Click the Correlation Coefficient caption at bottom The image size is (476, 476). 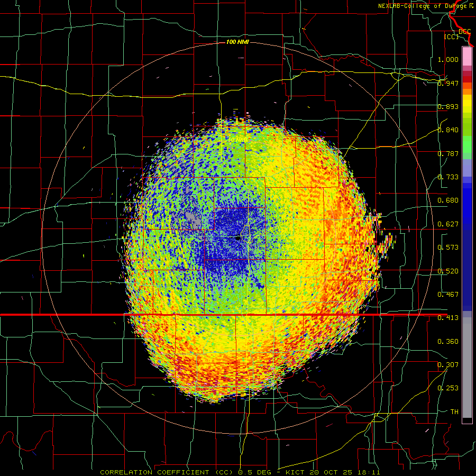point(240,472)
